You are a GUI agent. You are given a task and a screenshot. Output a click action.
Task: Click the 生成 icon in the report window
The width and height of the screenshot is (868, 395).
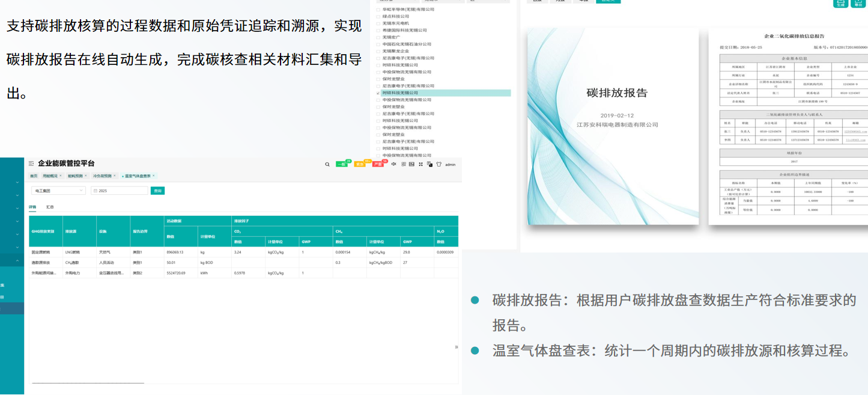840,3
